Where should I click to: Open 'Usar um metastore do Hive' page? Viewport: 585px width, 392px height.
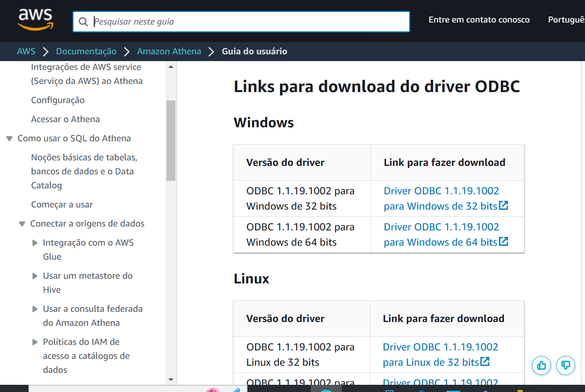[x=88, y=283]
